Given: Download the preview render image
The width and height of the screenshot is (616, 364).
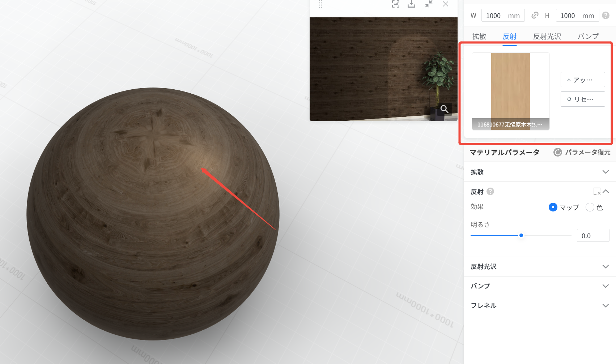Looking at the screenshot, I should (412, 4).
